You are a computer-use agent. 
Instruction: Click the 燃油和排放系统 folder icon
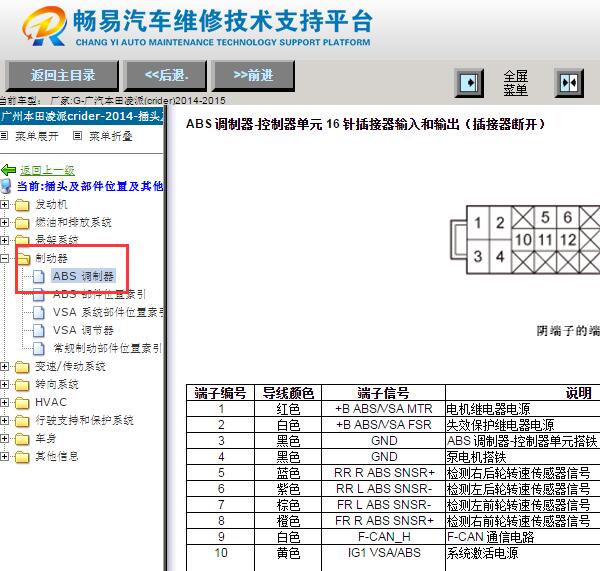point(22,222)
